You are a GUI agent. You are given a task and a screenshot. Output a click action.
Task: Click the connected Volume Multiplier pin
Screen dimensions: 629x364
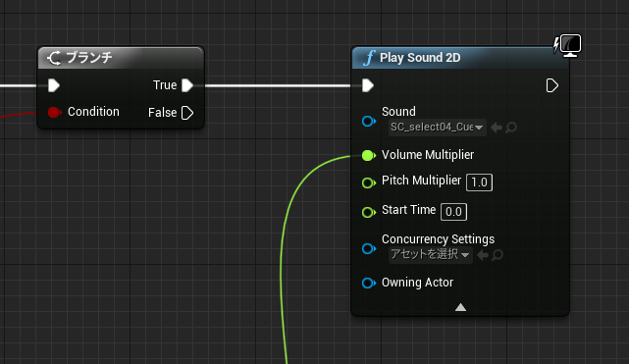click(x=369, y=155)
